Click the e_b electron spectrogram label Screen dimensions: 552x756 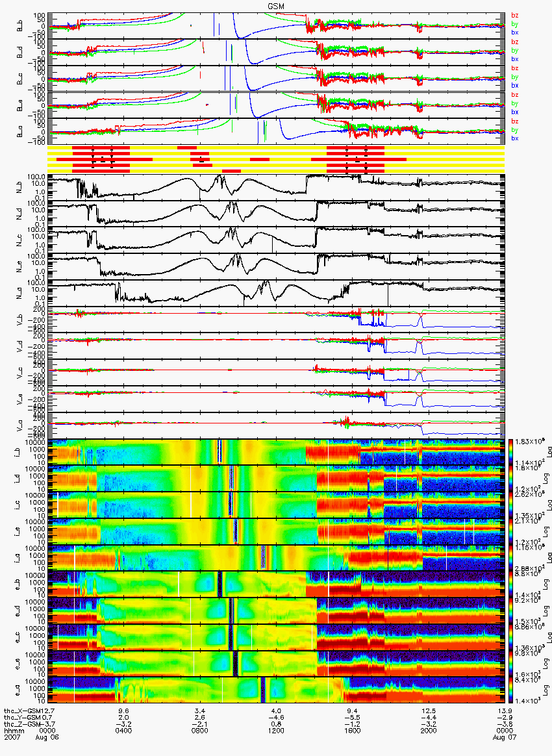pos(18,585)
